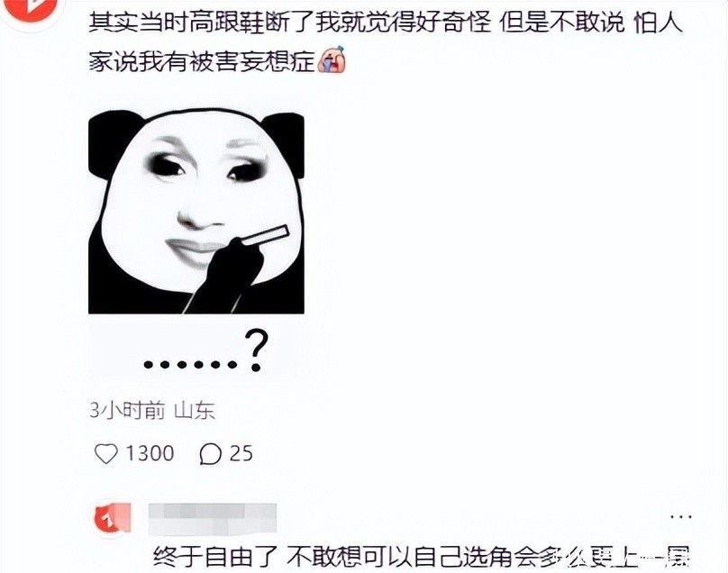Like the comment with the heart icon
The height and width of the screenshot is (573, 728).
105,454
